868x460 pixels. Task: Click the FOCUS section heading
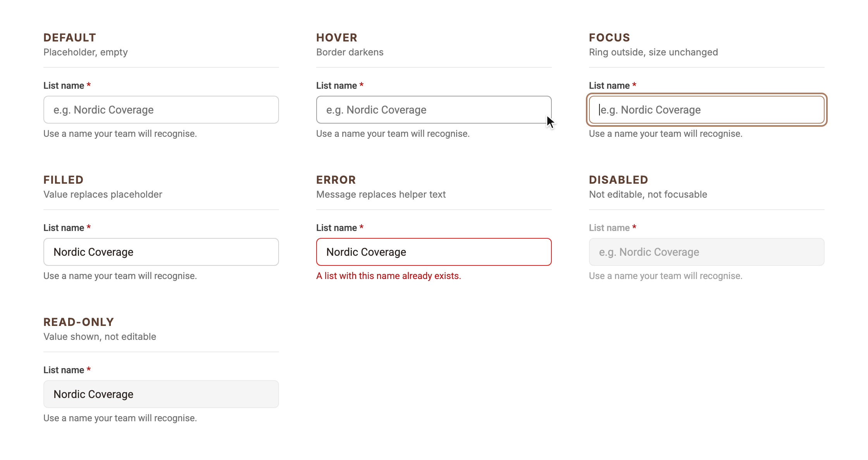click(x=610, y=38)
